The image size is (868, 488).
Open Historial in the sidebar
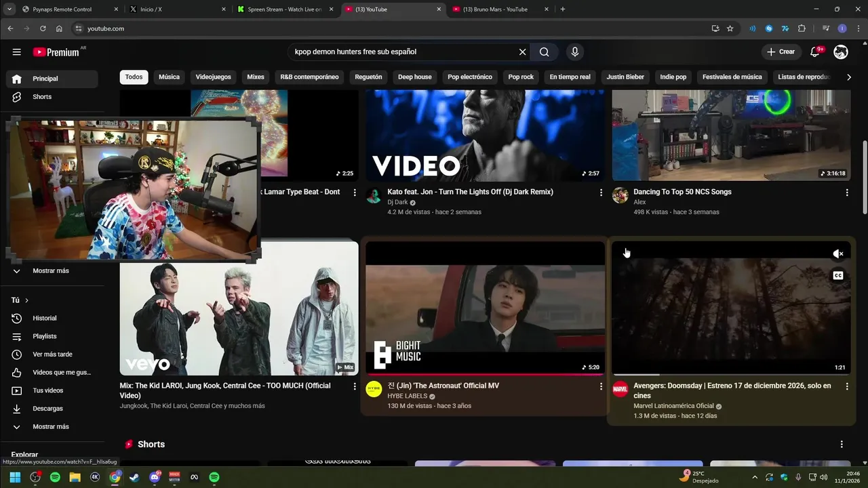pyautogui.click(x=53, y=319)
